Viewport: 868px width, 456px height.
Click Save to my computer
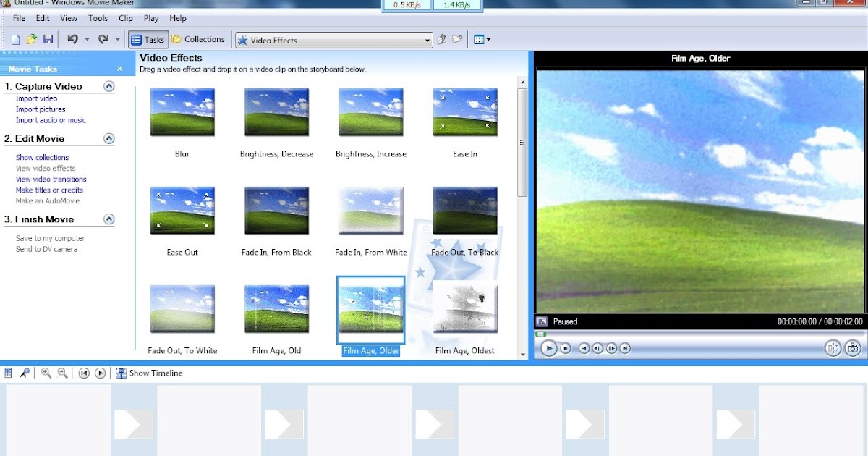click(x=50, y=238)
